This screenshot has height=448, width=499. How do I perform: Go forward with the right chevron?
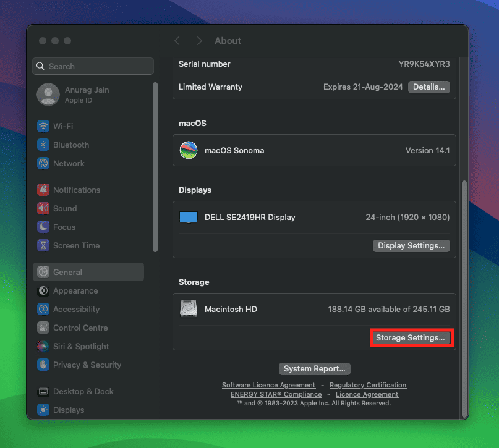pos(200,41)
